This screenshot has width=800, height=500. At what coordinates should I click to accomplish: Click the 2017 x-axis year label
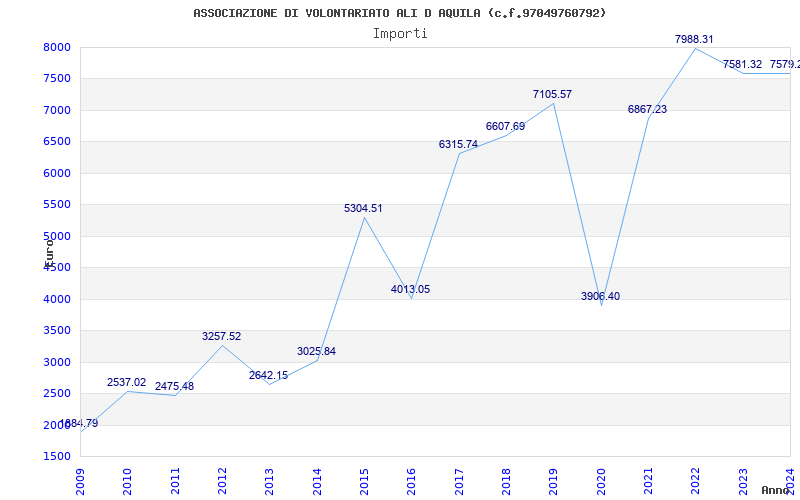[459, 482]
